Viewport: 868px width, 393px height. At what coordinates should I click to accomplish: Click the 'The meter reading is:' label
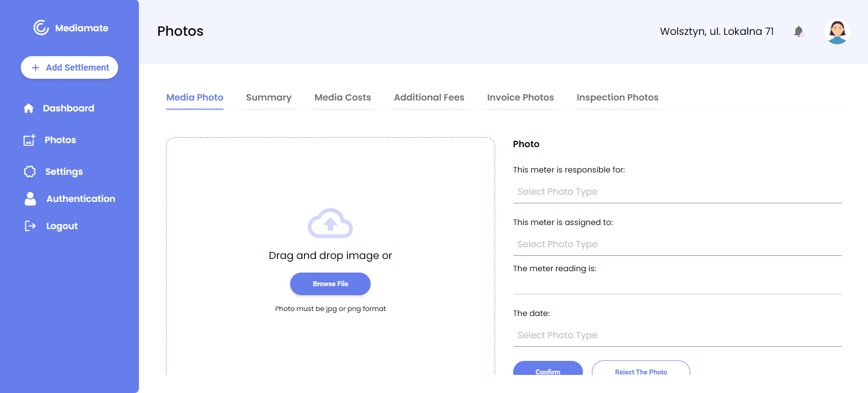click(554, 268)
